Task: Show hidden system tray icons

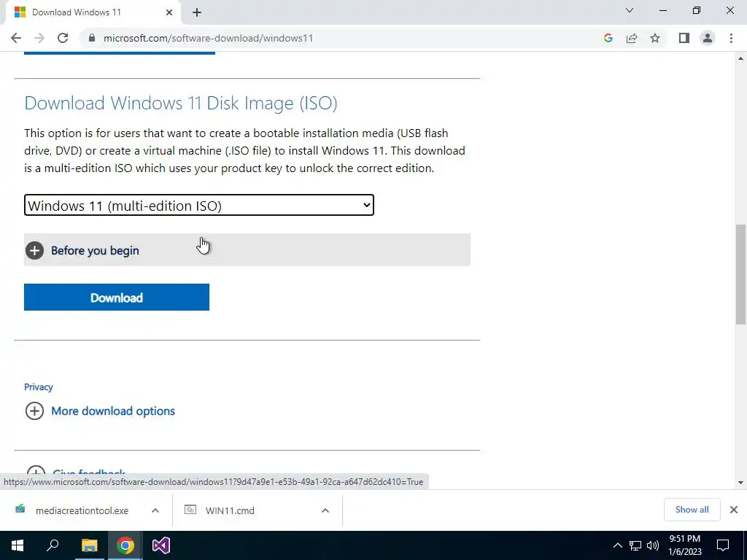Action: [x=617, y=545]
